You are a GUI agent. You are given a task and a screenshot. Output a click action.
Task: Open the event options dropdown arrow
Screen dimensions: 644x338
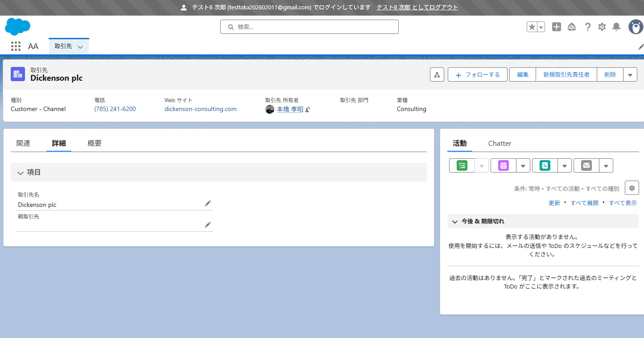523,165
